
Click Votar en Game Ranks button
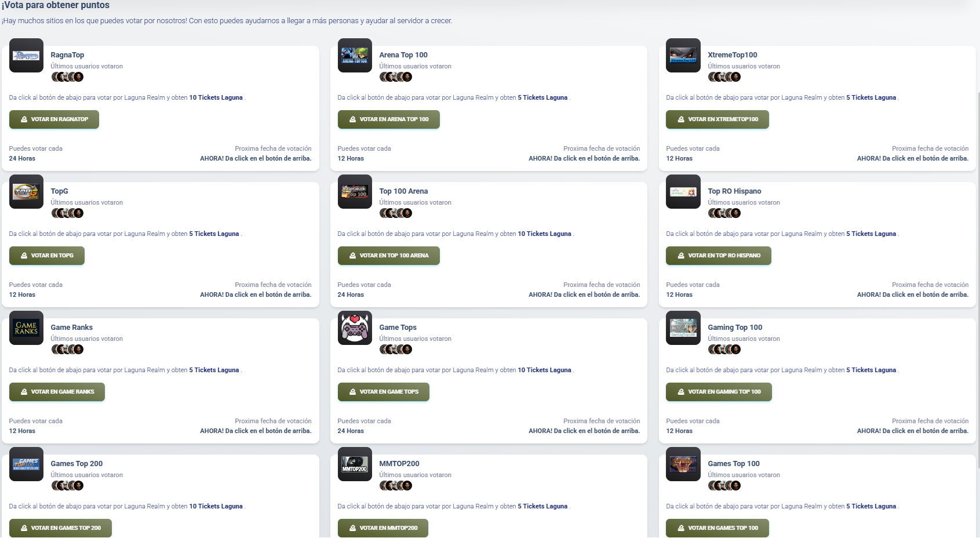[x=57, y=392]
